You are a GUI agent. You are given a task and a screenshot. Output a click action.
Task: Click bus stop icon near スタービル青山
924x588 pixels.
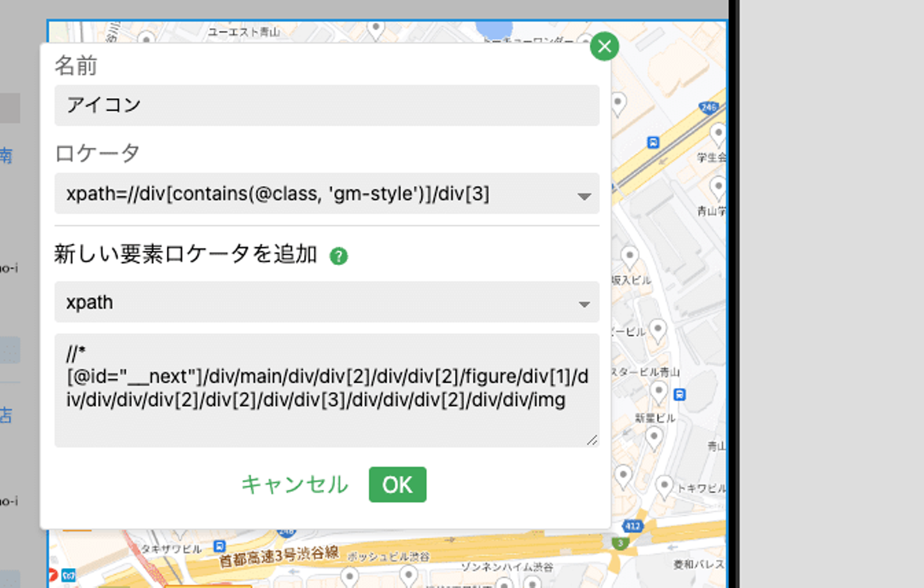tap(680, 394)
